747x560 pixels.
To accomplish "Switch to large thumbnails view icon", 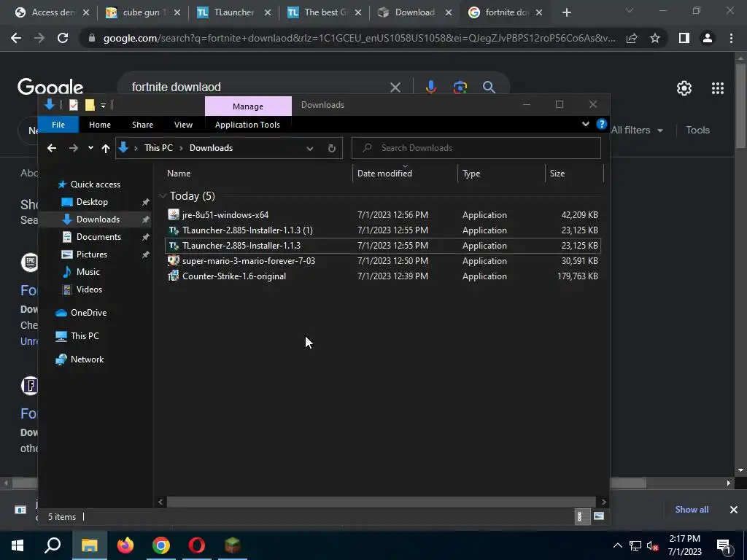I will point(599,516).
